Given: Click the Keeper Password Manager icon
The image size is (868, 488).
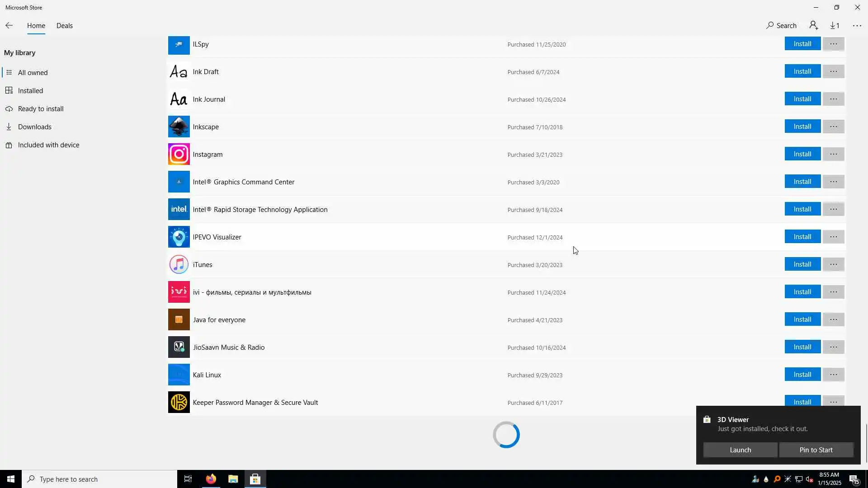Looking at the screenshot, I should (179, 402).
